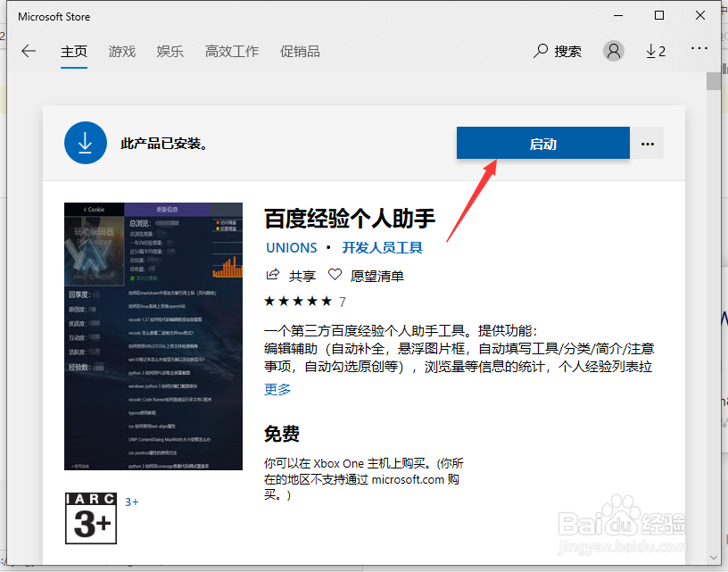Click the vertical scrollbar thumb

click(x=713, y=81)
